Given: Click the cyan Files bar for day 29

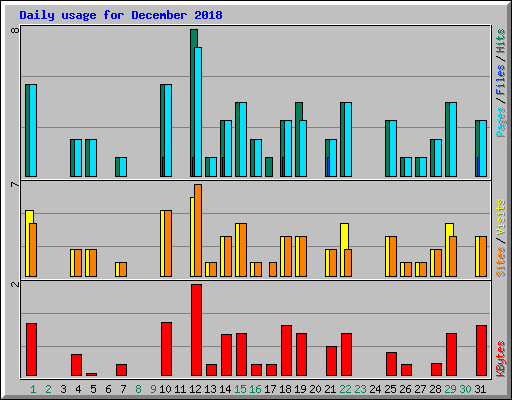Looking at the screenshot, I should [453, 140].
